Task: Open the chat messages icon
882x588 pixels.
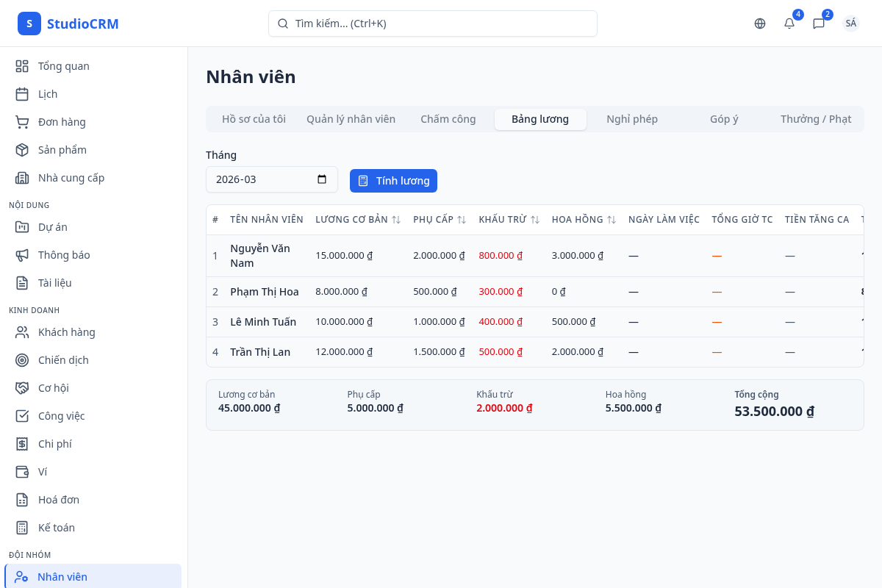Action: pos(819,24)
